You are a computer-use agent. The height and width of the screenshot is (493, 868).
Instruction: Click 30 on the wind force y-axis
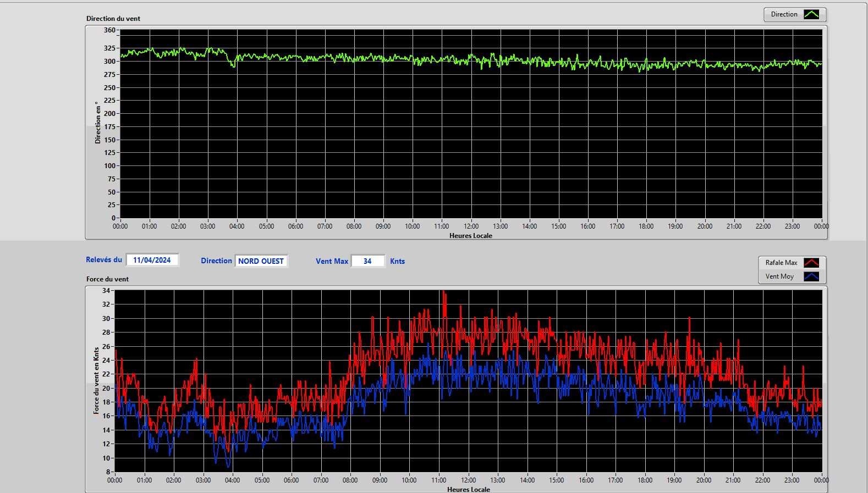106,319
